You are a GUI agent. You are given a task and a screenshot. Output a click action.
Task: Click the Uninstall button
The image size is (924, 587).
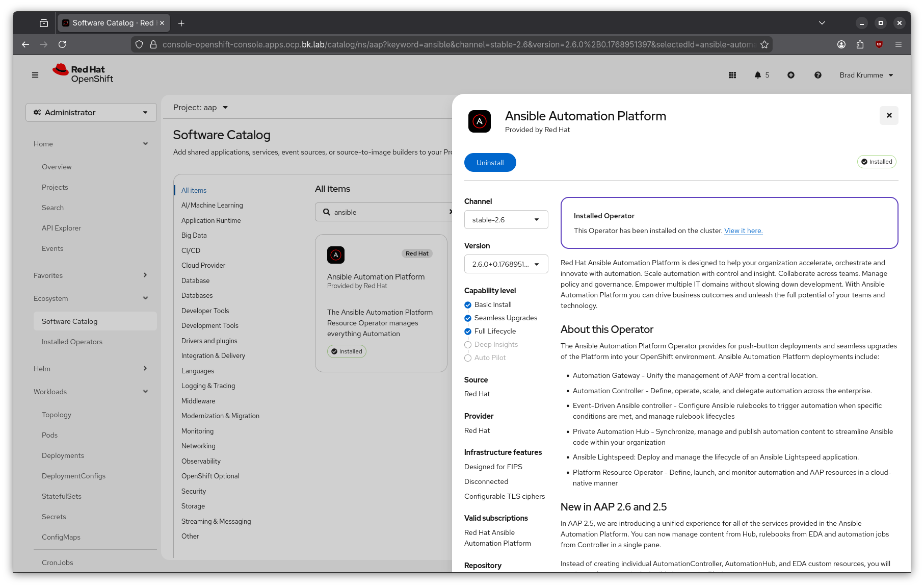pyautogui.click(x=490, y=163)
